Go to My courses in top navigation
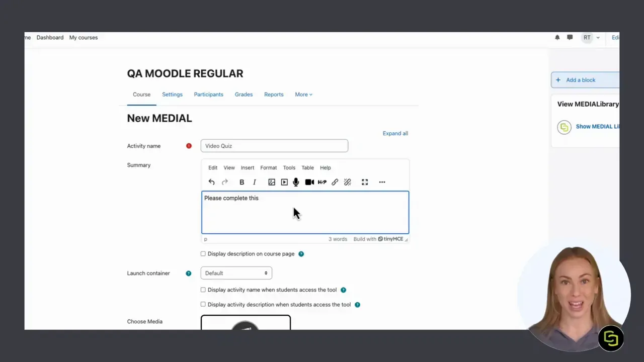644x362 pixels. (x=84, y=38)
